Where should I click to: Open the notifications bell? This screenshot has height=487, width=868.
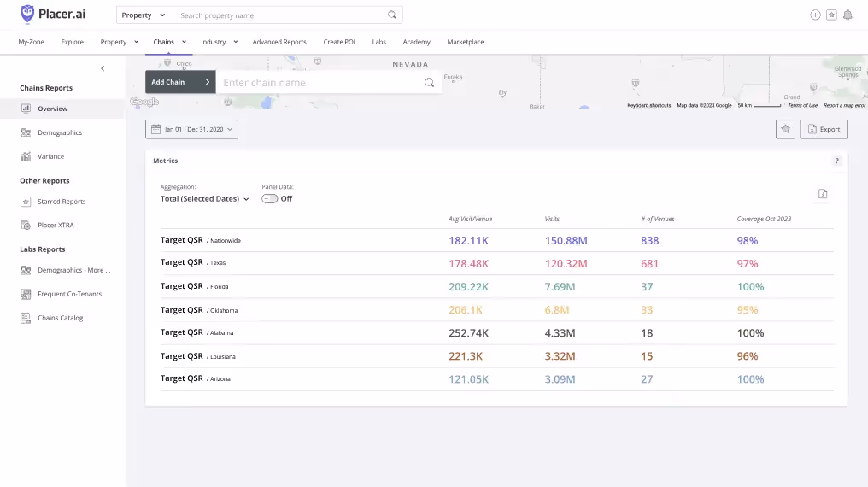coord(847,15)
